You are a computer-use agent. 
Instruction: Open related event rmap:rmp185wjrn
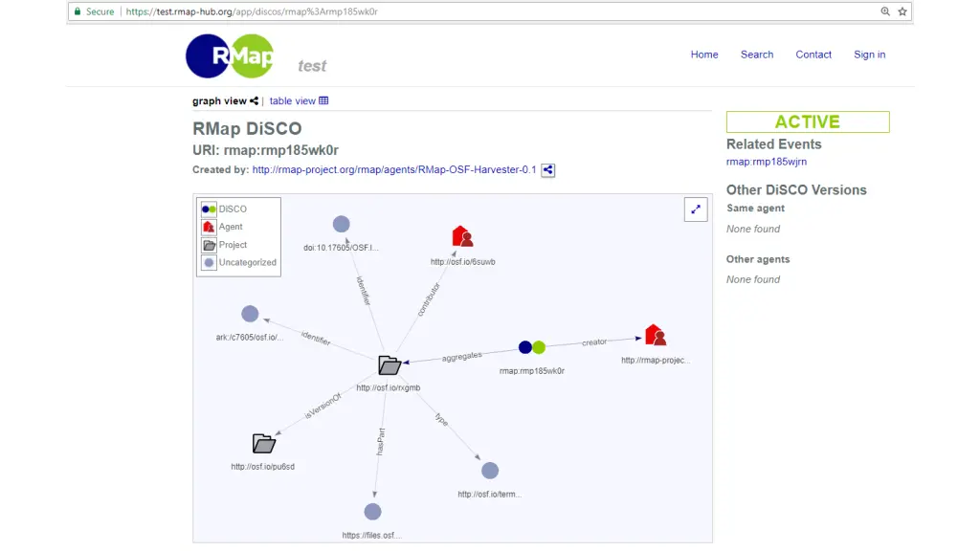pos(767,161)
